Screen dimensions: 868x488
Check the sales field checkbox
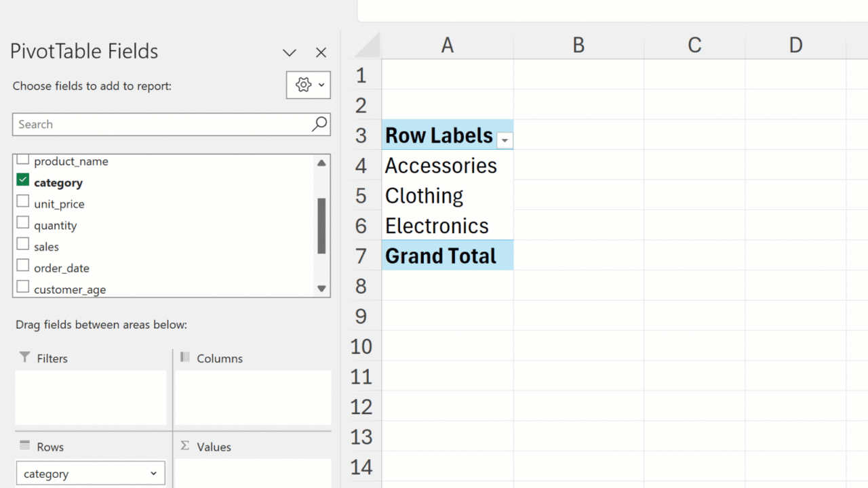[x=23, y=244]
